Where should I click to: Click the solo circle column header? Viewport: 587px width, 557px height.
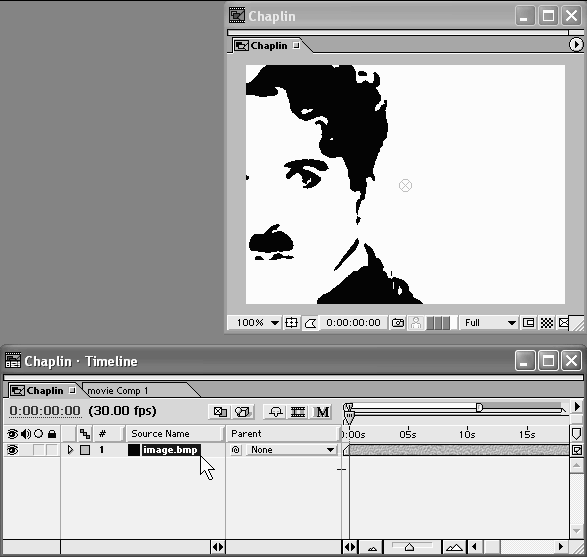pos(39,434)
